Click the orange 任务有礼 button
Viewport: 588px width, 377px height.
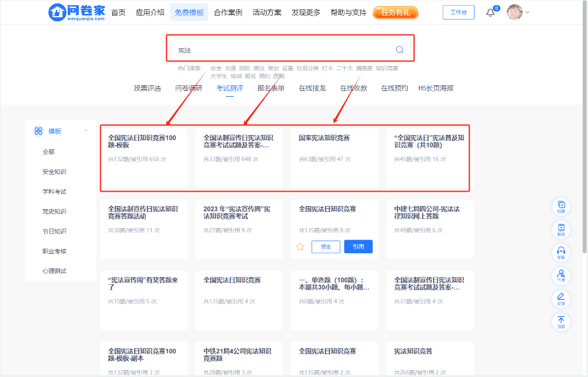(396, 12)
